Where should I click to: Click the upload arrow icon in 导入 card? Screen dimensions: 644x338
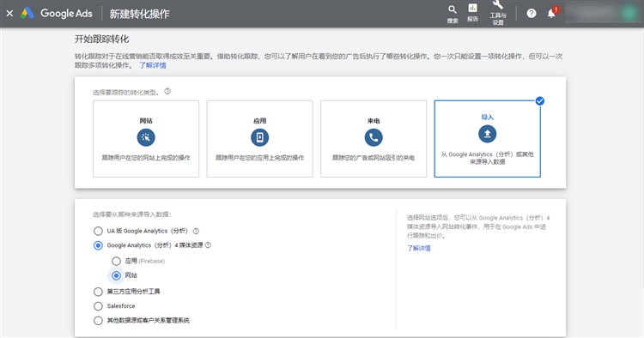487,134
